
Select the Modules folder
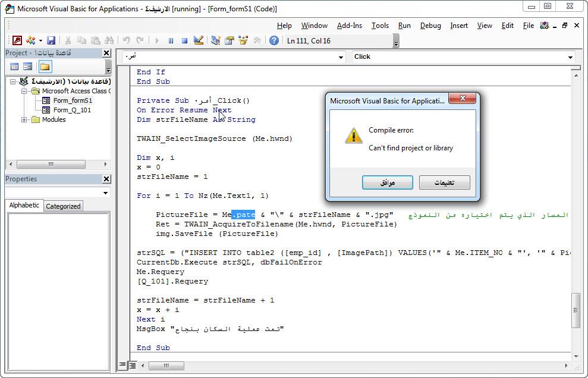point(54,119)
